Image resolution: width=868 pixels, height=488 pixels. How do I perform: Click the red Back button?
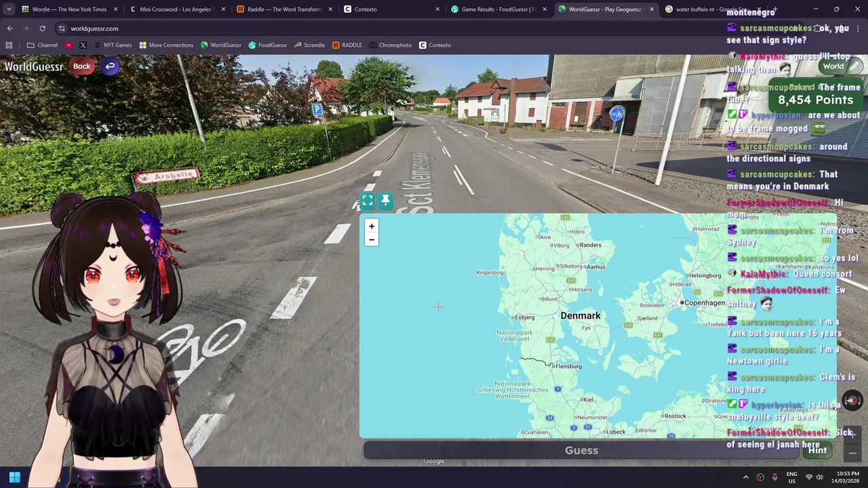(82, 66)
